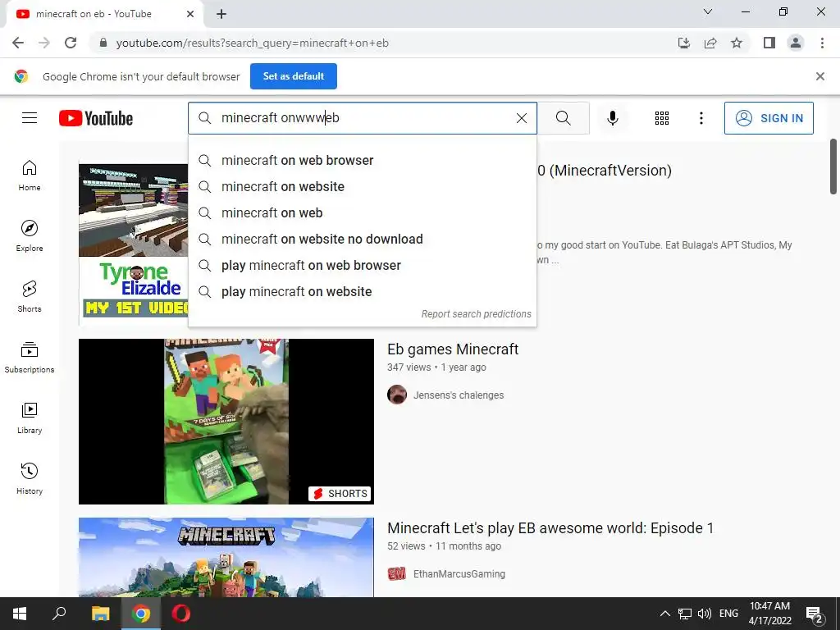The width and height of the screenshot is (840, 630).
Task: Click the address bar URL
Action: click(253, 43)
